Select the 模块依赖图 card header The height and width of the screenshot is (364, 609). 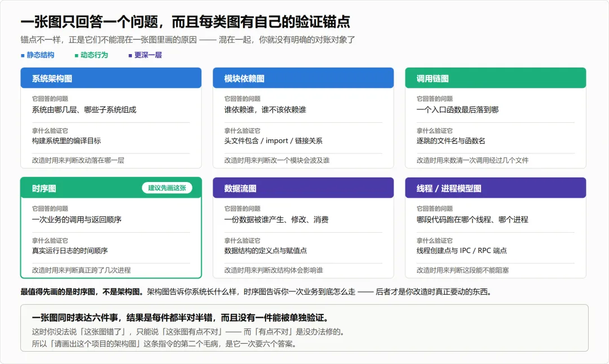click(303, 78)
